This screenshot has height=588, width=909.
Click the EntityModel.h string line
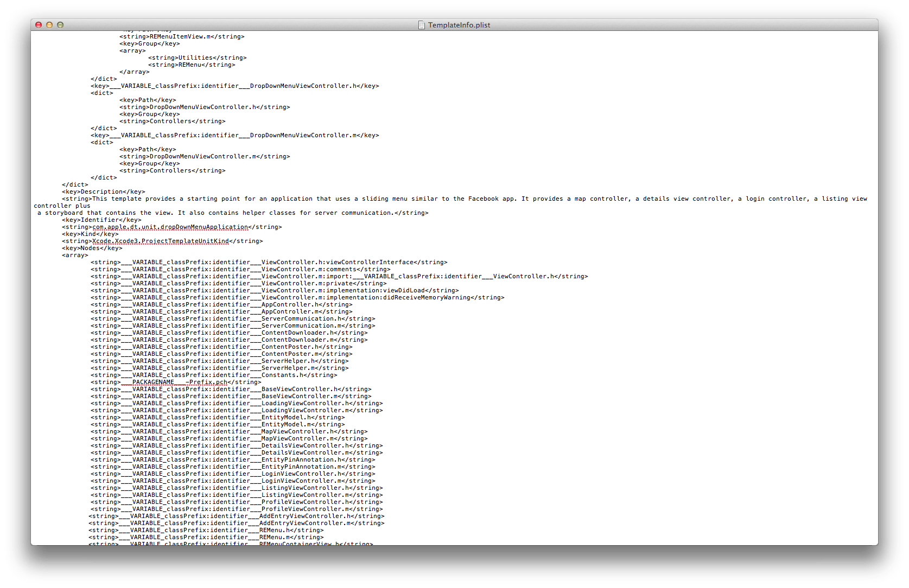point(218,417)
